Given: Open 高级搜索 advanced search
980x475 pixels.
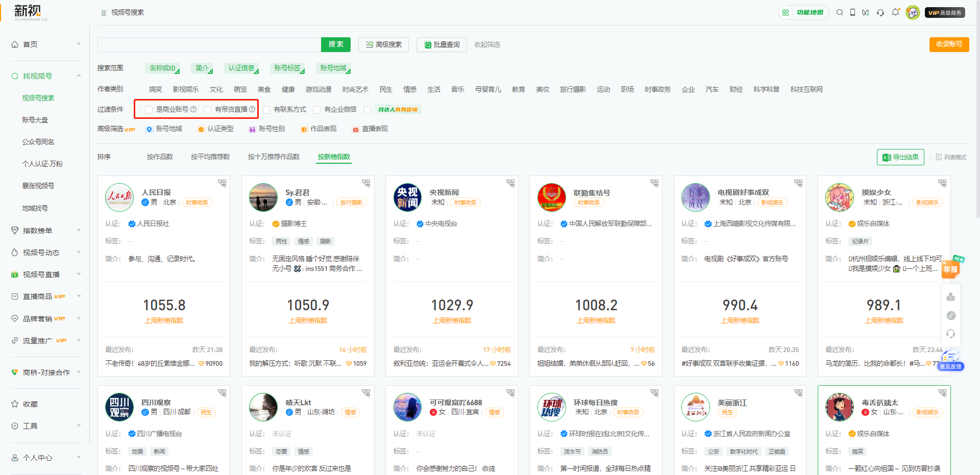Looking at the screenshot, I should pos(383,44).
